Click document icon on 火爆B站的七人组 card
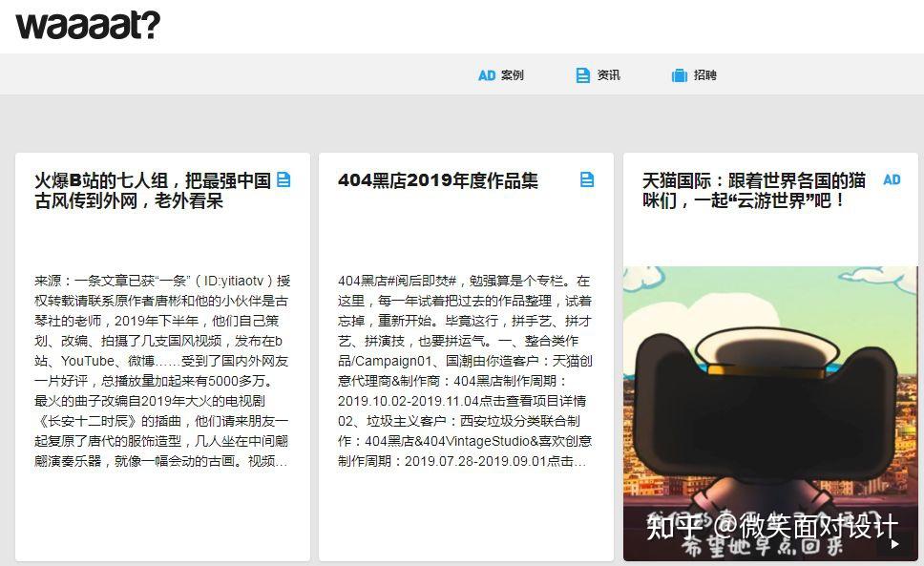The image size is (924, 566). coord(283,179)
